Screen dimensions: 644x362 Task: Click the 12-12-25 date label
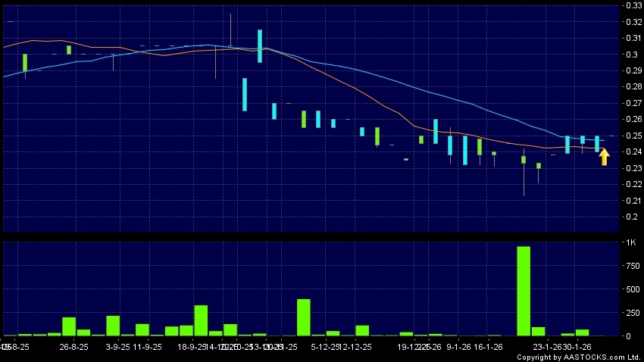click(355, 347)
